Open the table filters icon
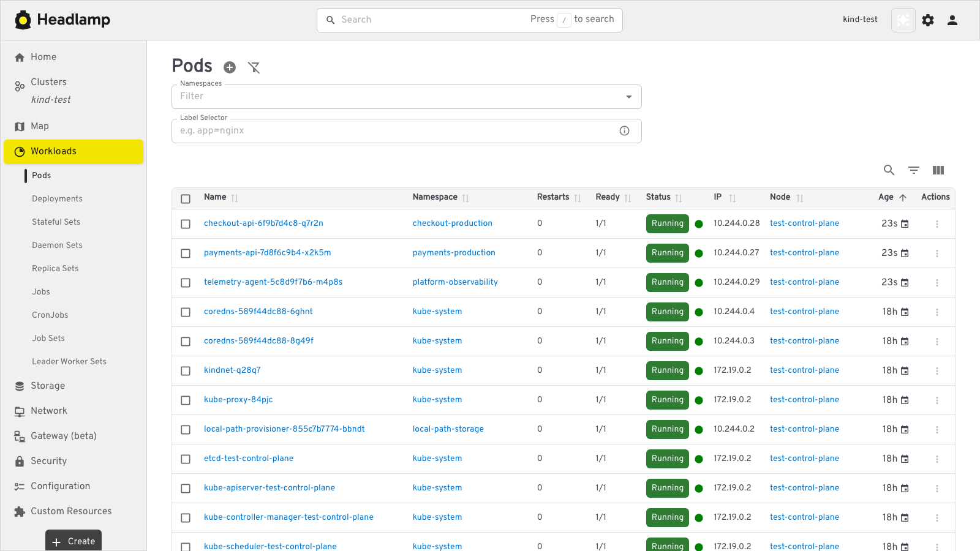Viewport: 980px width, 551px height. [x=914, y=170]
